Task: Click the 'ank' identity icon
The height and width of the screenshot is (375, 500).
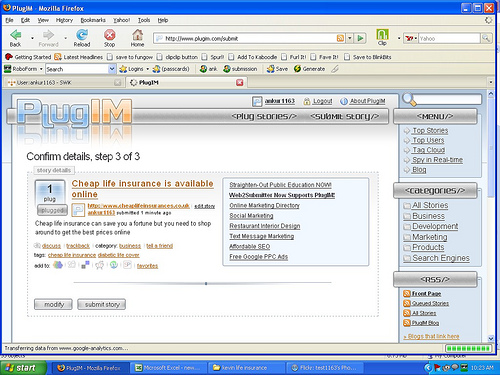Action: (x=203, y=69)
